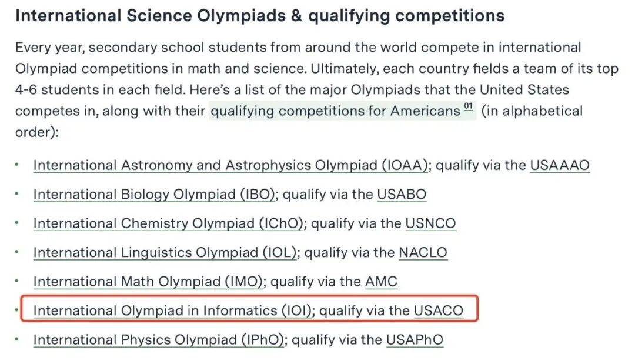Image resolution: width=635 pixels, height=364 pixels.
Task: Open footnote 01 superscript marker
Action: [469, 108]
